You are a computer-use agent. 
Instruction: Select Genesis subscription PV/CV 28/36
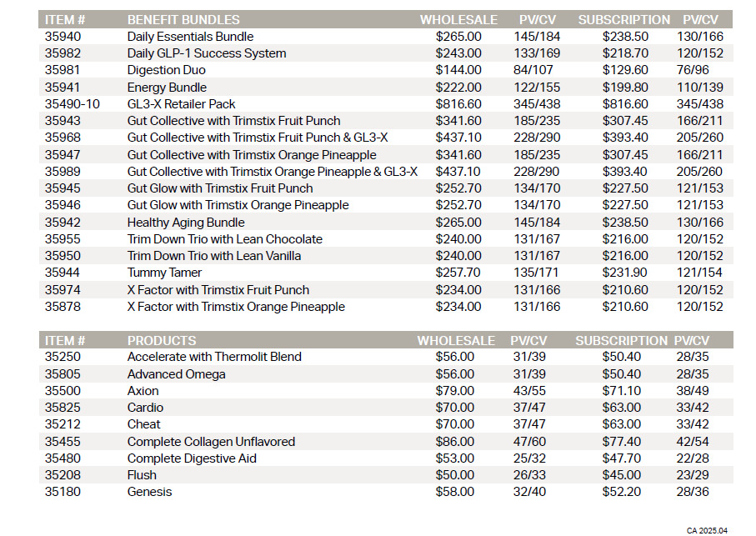click(x=692, y=492)
